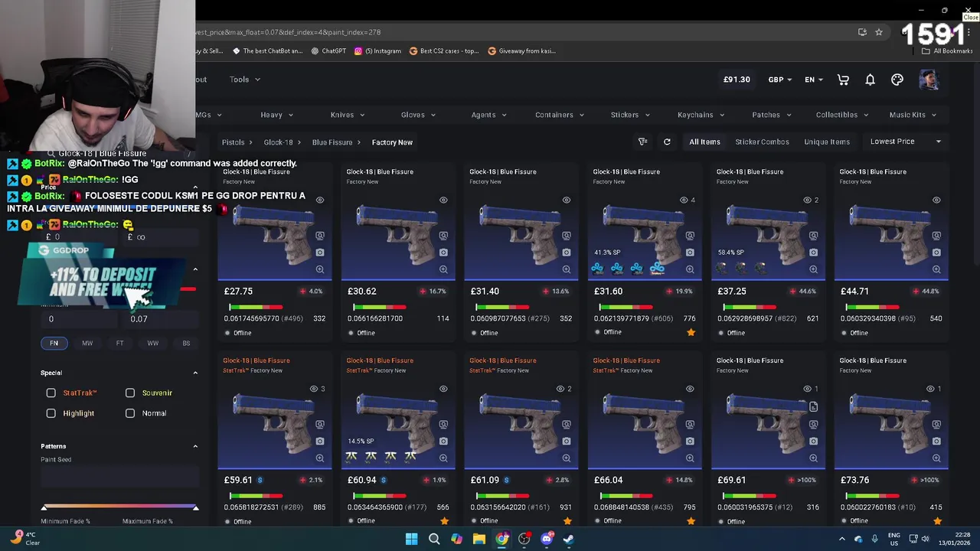The image size is (980, 551).
Task: Click the Glock-18 breadcrumb link
Action: coord(278,142)
